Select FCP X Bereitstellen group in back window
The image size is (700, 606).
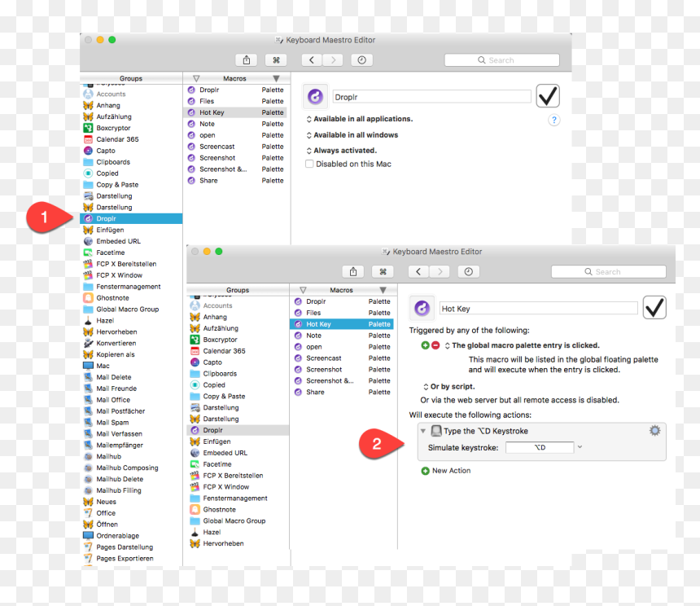[131, 264]
